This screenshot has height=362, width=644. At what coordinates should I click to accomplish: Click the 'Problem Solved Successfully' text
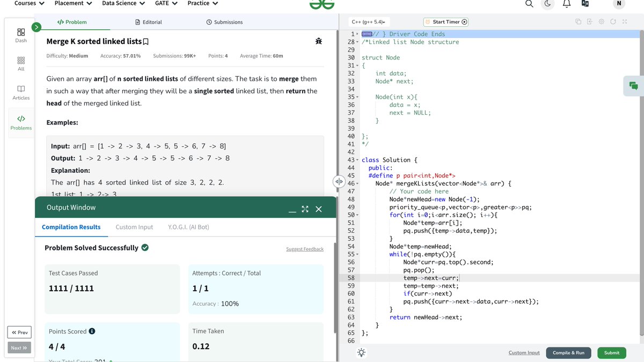pos(91,248)
